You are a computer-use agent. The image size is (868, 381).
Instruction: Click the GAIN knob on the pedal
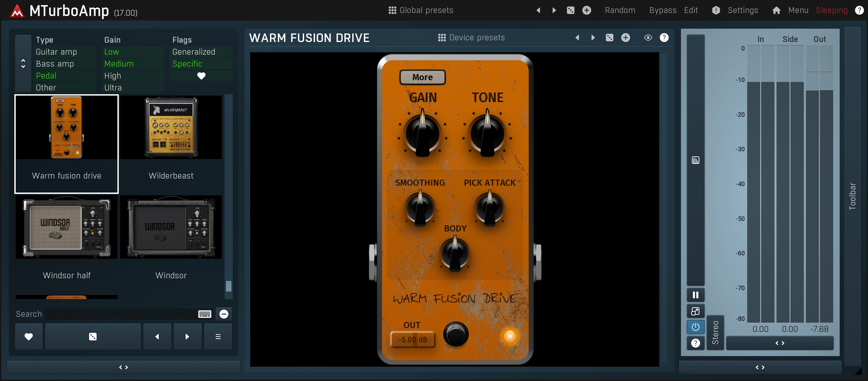coord(422,134)
